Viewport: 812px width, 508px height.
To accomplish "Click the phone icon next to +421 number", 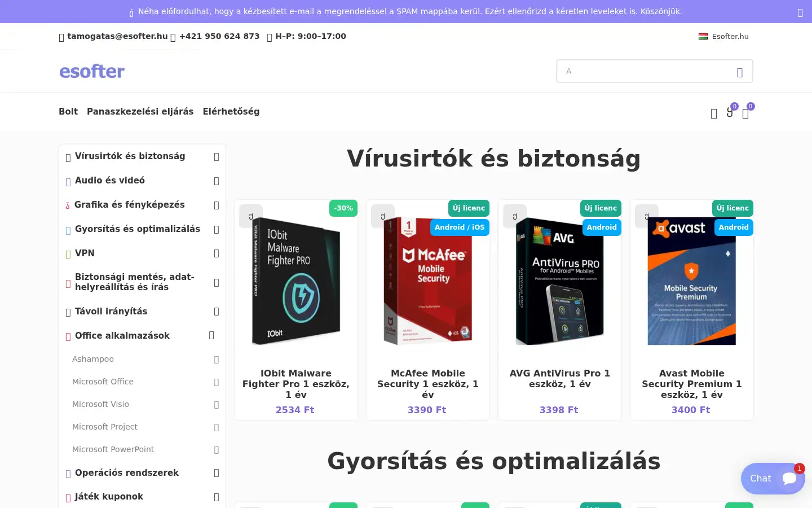I will (173, 37).
